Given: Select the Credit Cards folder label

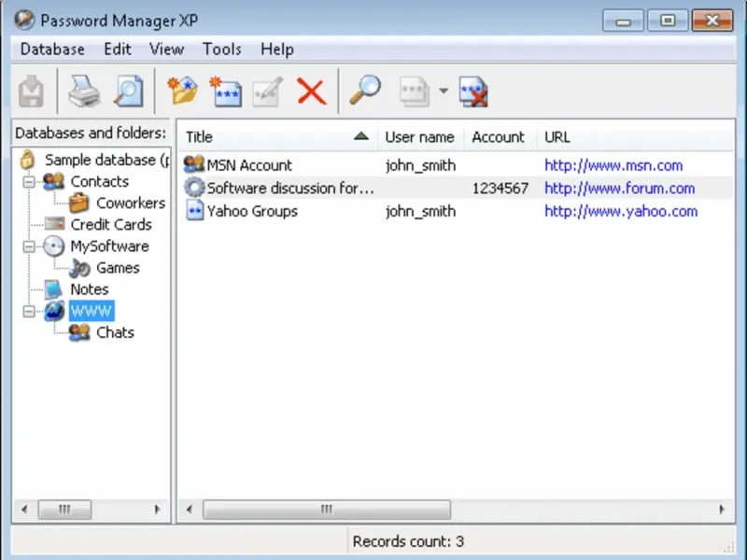Looking at the screenshot, I should tap(111, 224).
